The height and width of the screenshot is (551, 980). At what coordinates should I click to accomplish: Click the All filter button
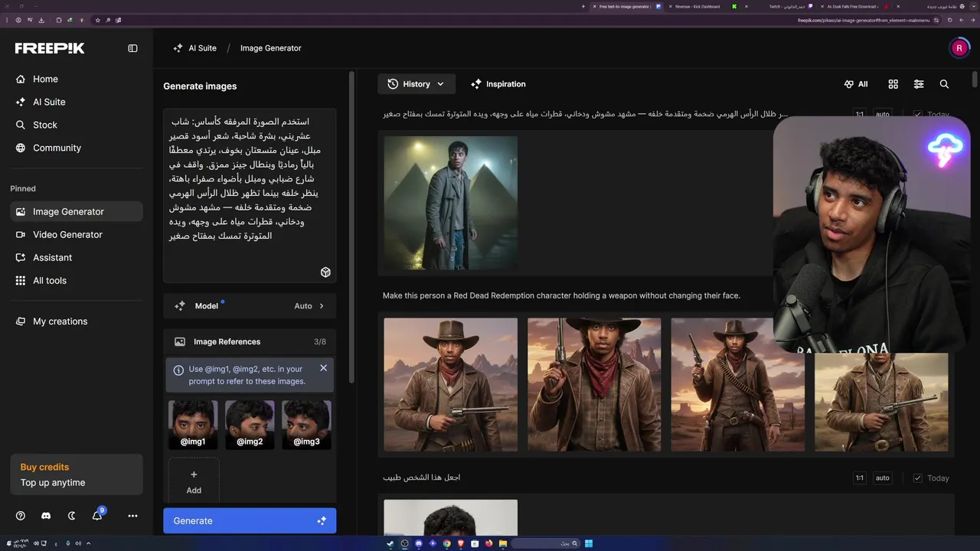coord(856,84)
